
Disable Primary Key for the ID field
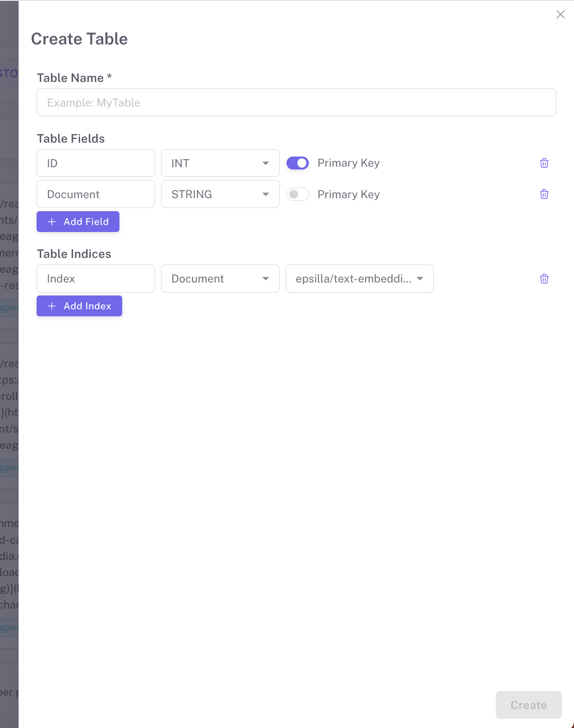[x=298, y=163]
